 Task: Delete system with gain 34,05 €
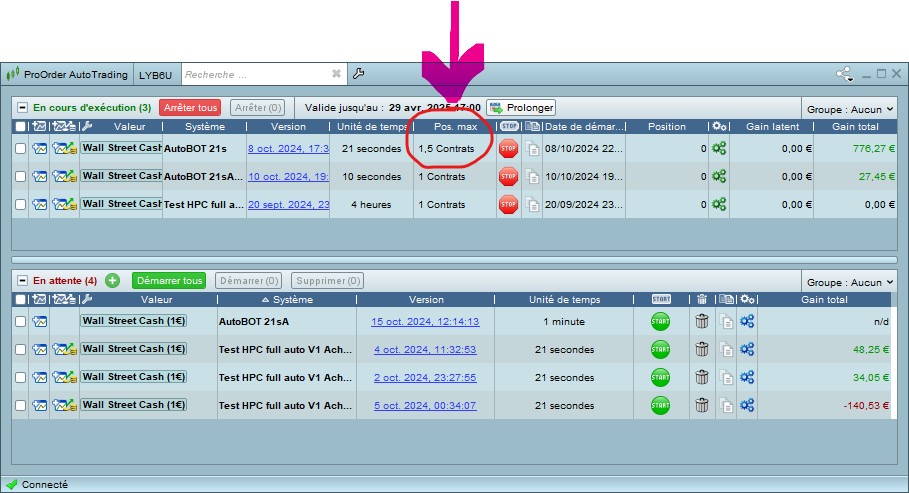(702, 377)
